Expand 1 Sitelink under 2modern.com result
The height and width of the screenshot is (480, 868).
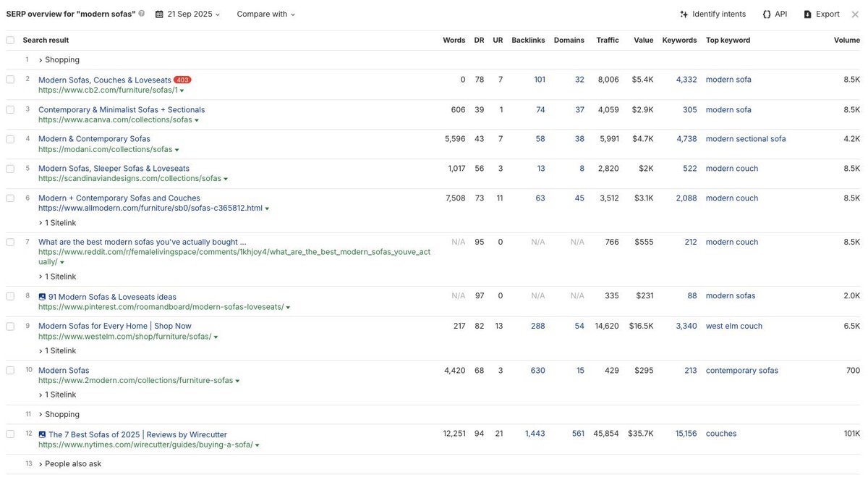click(x=57, y=395)
